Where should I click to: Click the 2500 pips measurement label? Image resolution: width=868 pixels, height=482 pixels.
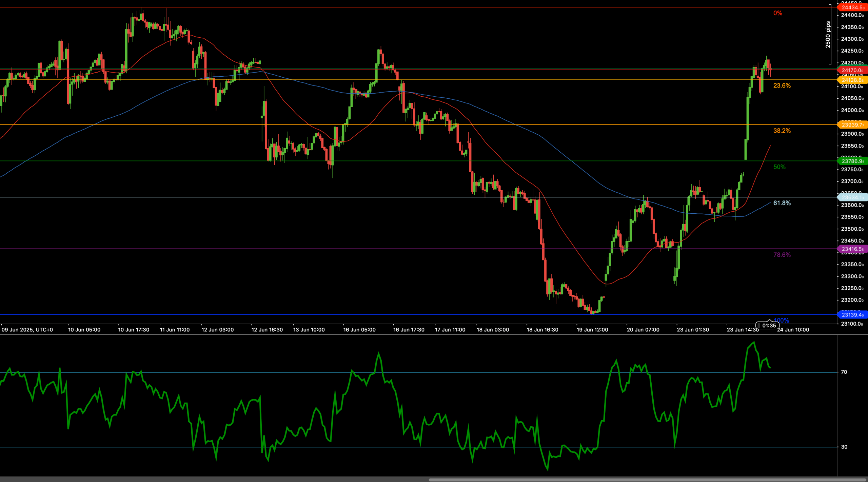click(x=828, y=35)
